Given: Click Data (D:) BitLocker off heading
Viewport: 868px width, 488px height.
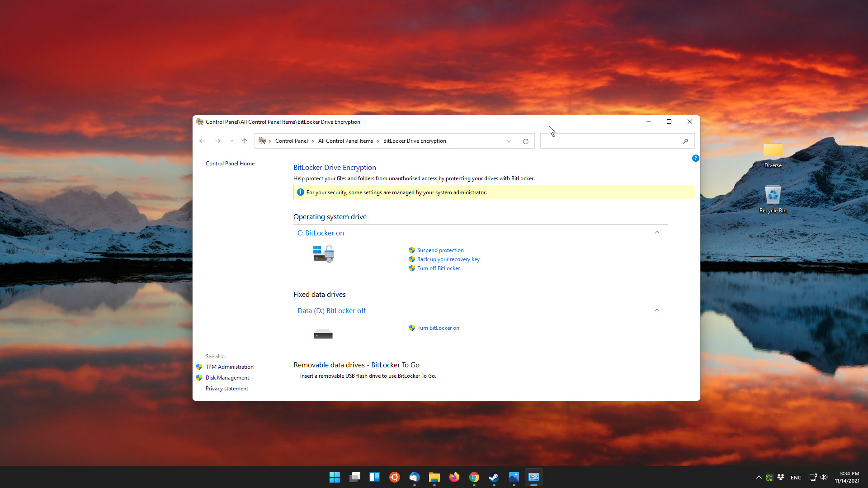Looking at the screenshot, I should pyautogui.click(x=331, y=310).
